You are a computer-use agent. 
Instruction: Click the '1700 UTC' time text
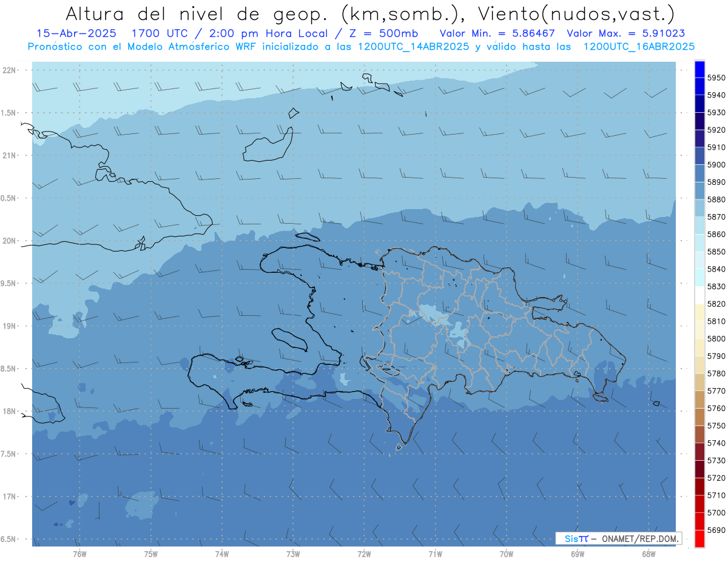pyautogui.click(x=160, y=33)
